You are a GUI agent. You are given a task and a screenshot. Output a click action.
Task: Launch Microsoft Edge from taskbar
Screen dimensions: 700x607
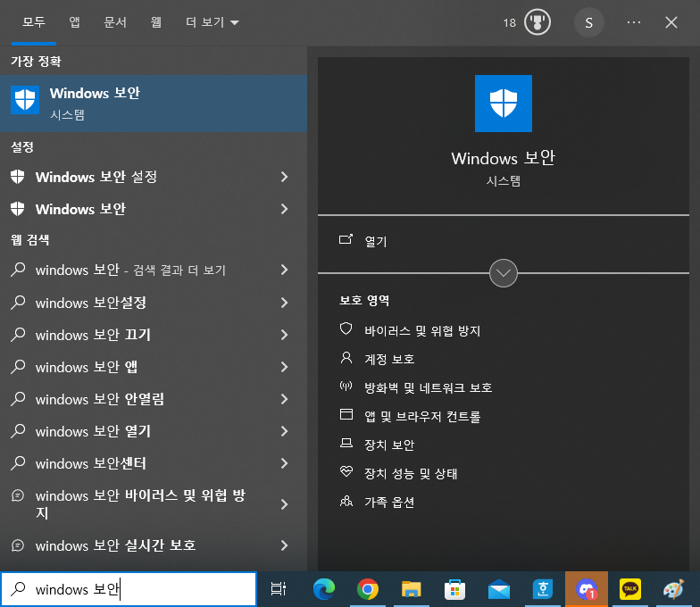(x=324, y=589)
